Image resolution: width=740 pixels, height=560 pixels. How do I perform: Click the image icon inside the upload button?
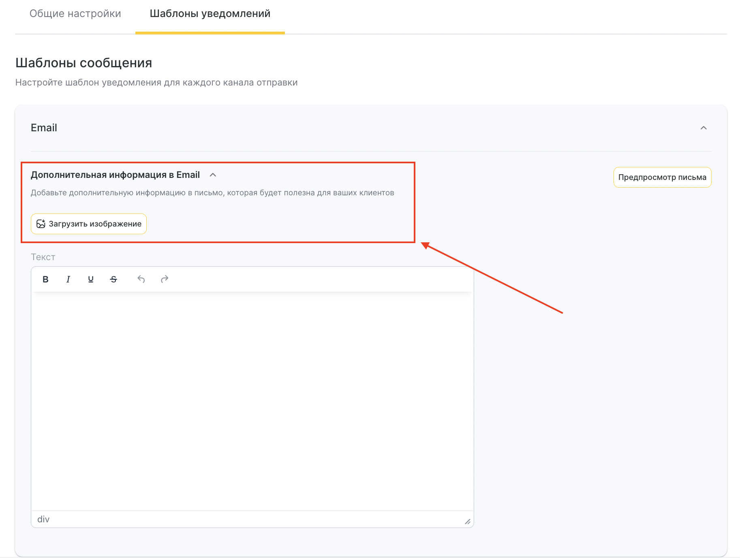(41, 224)
